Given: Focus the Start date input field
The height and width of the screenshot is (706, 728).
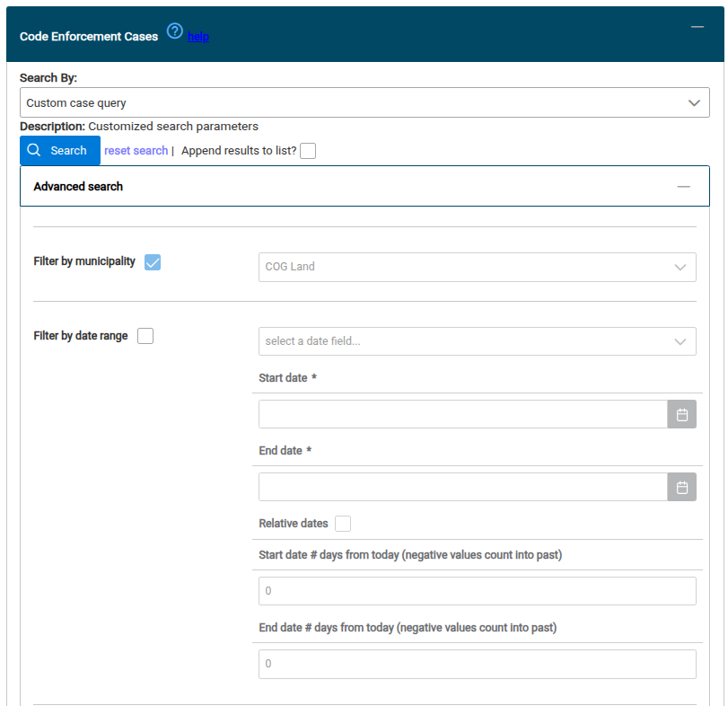Looking at the screenshot, I should 463,414.
